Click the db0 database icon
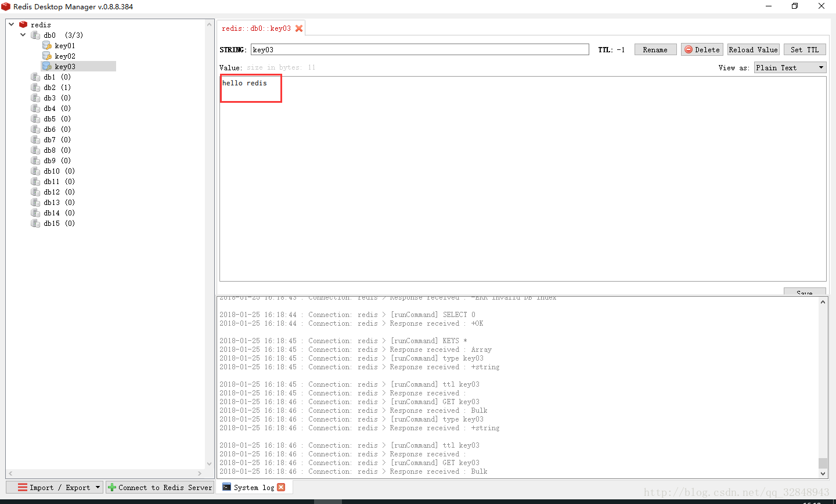The height and width of the screenshot is (504, 836). pos(35,35)
